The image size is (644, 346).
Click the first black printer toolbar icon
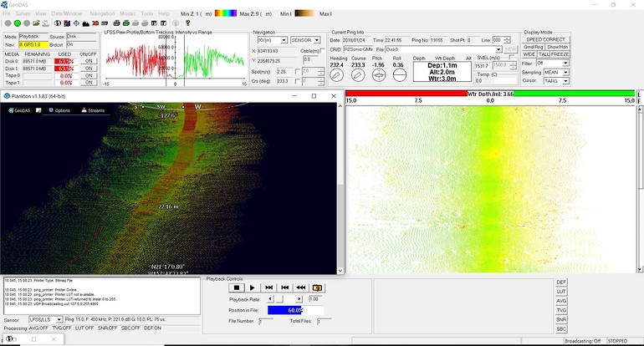[116, 23]
